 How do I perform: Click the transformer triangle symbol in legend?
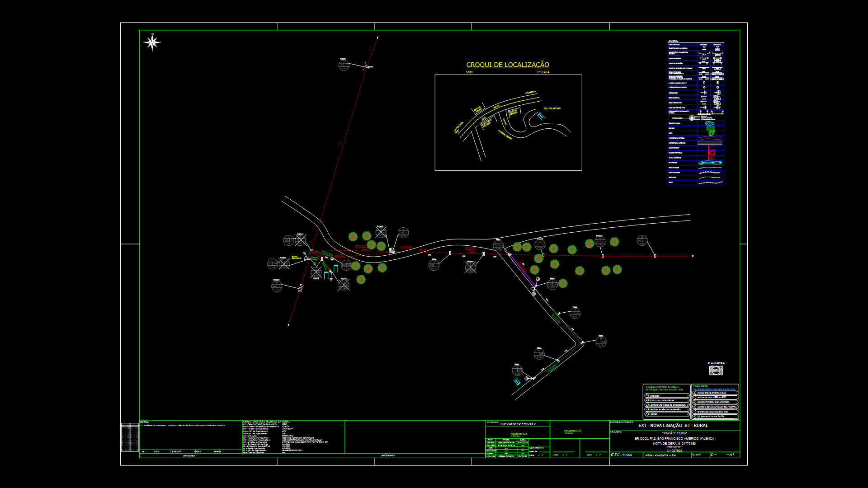coord(704,47)
